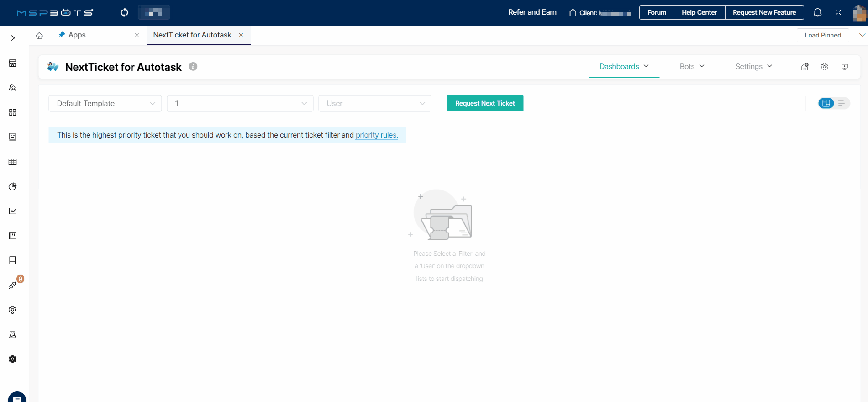This screenshot has width=868, height=402.
Task: Open the Dashboards menu
Action: pos(624,67)
